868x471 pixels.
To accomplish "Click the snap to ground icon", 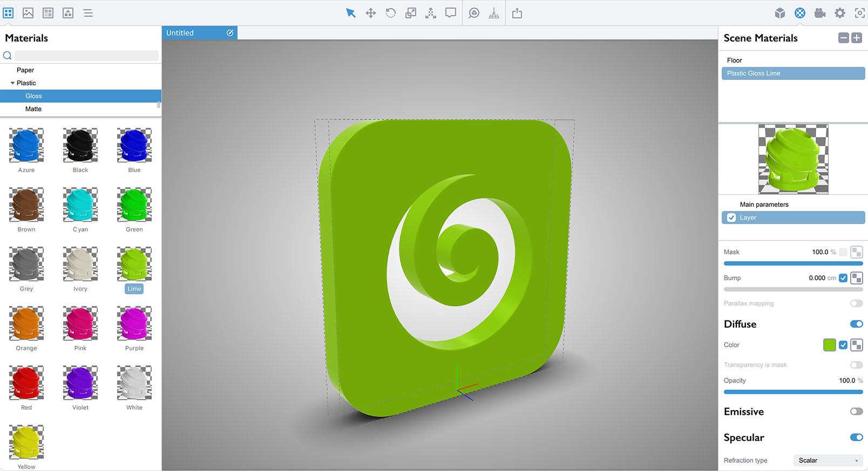I will [x=494, y=13].
